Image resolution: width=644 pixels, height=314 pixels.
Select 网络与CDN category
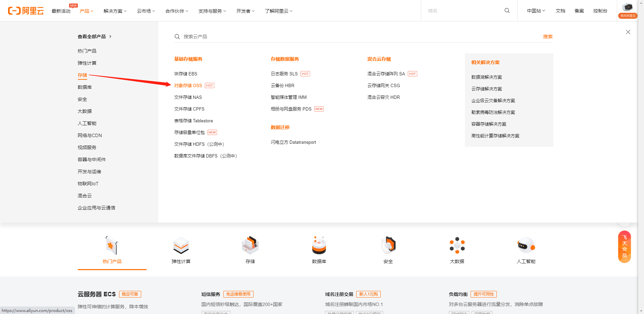(90, 135)
